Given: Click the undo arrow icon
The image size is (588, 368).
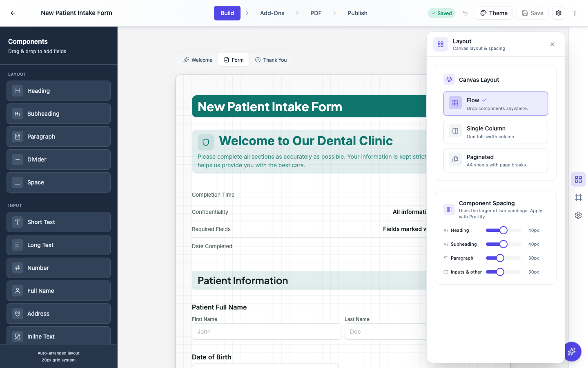Looking at the screenshot, I should (x=465, y=13).
